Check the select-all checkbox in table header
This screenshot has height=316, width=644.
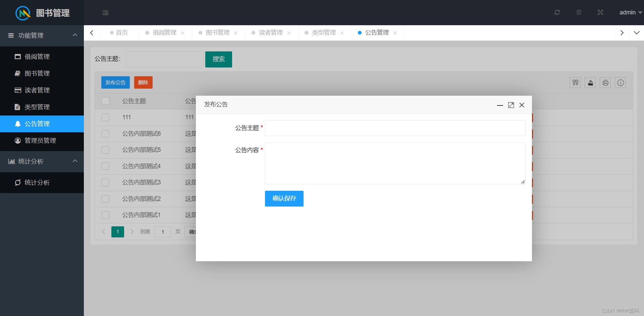pyautogui.click(x=105, y=101)
